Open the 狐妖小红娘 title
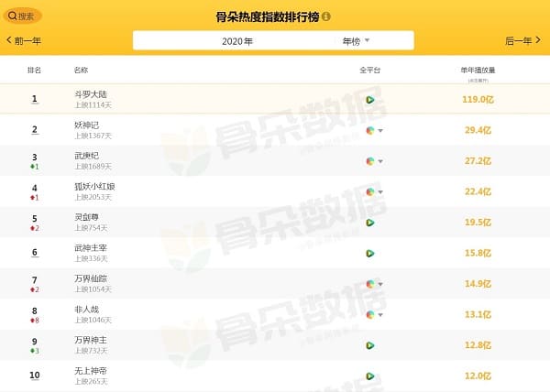The image size is (550, 392). (x=94, y=186)
